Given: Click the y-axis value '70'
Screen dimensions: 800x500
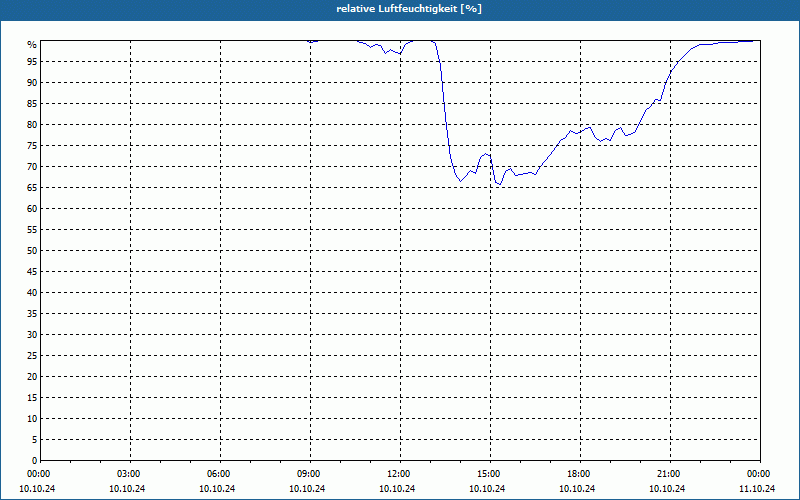Looking at the screenshot, I should (x=32, y=167).
